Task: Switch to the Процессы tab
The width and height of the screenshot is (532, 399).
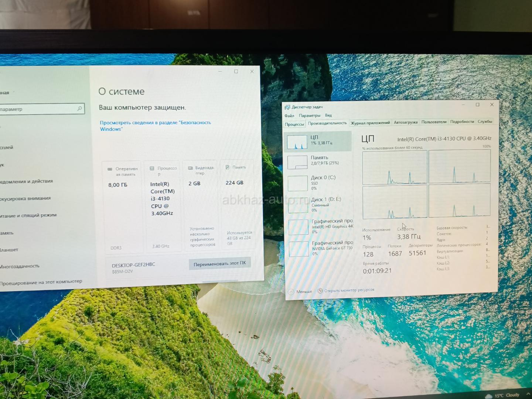Action: pos(294,124)
